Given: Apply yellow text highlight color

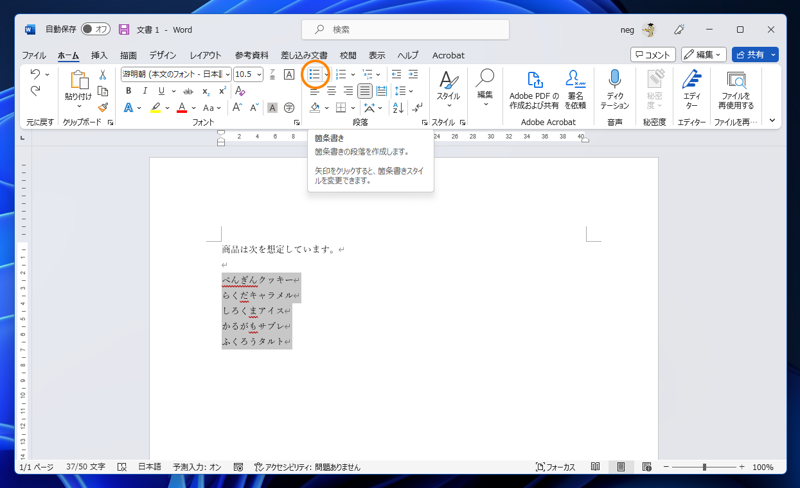Looking at the screenshot, I should pos(156,108).
